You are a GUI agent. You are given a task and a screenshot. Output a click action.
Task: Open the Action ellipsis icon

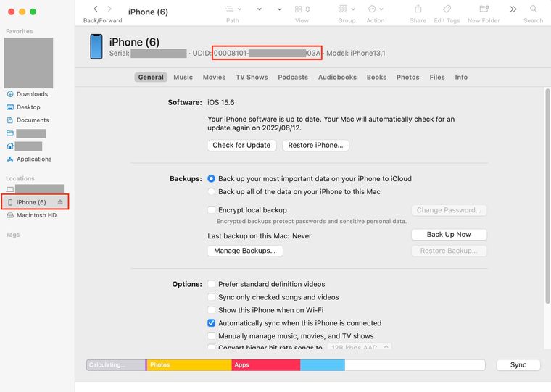372,9
